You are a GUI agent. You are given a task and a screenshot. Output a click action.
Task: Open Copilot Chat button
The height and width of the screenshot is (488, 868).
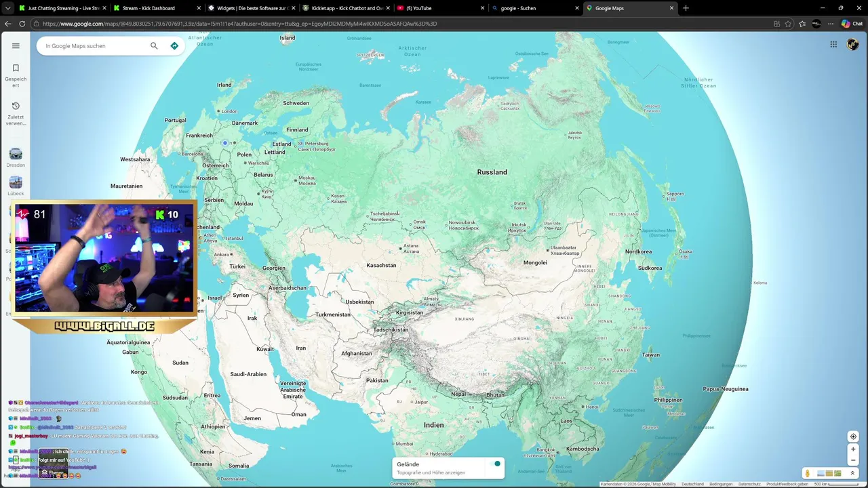[x=852, y=24]
